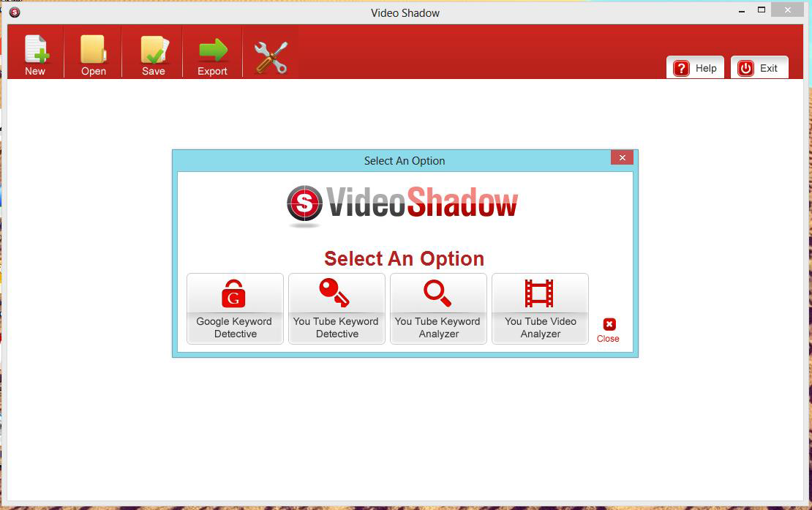The image size is (812, 510).
Task: Click the red Close link in dialog
Action: pyautogui.click(x=608, y=330)
